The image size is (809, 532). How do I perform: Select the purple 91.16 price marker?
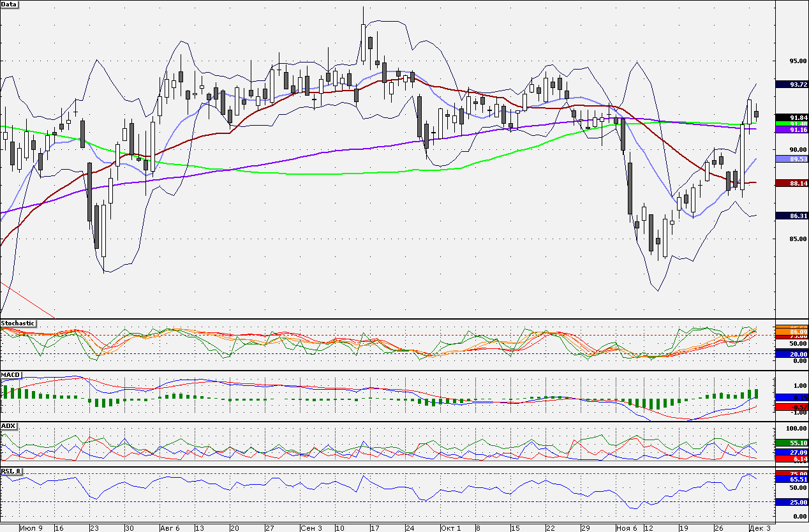[x=791, y=129]
